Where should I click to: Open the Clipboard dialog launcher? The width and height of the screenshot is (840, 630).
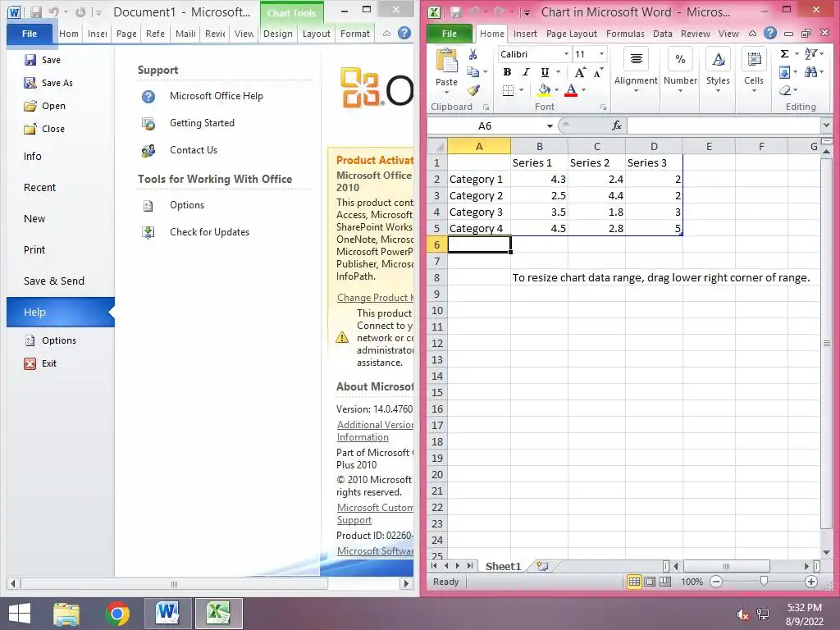point(486,107)
